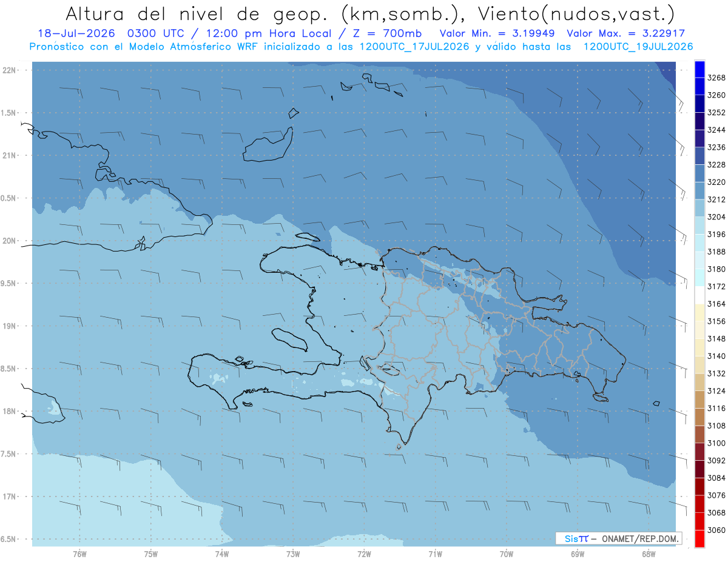Click the initialization time '1200UTC_17JUL2026'
The height and width of the screenshot is (562, 728).
[x=414, y=47]
